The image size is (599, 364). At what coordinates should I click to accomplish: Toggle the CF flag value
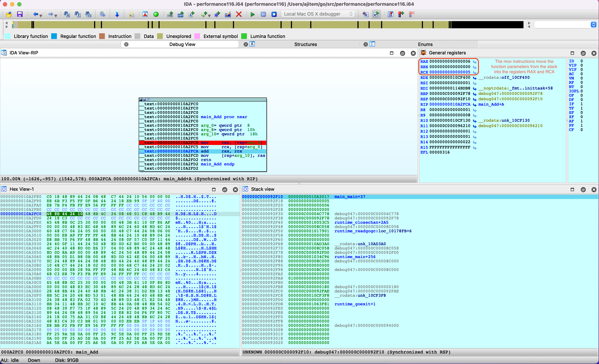pyautogui.click(x=581, y=130)
